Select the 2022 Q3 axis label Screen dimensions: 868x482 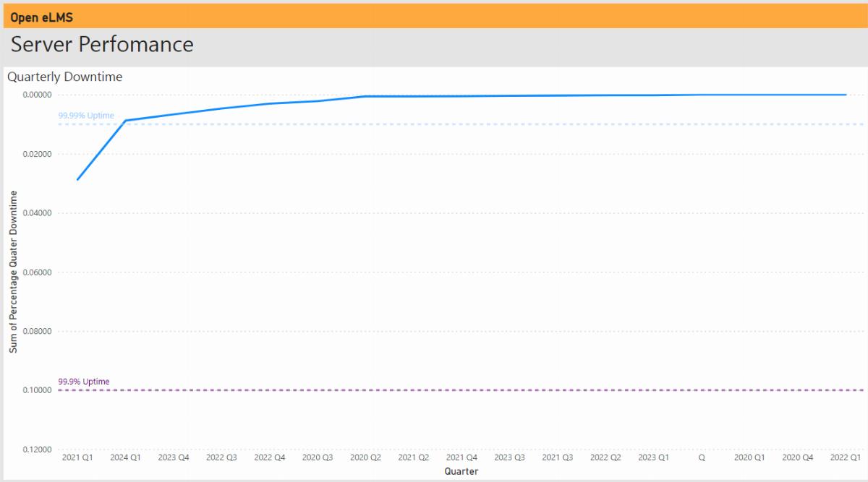click(x=221, y=458)
